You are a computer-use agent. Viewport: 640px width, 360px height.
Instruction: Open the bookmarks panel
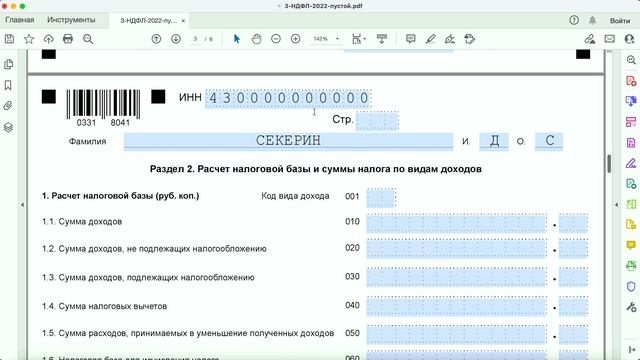pos(8,85)
